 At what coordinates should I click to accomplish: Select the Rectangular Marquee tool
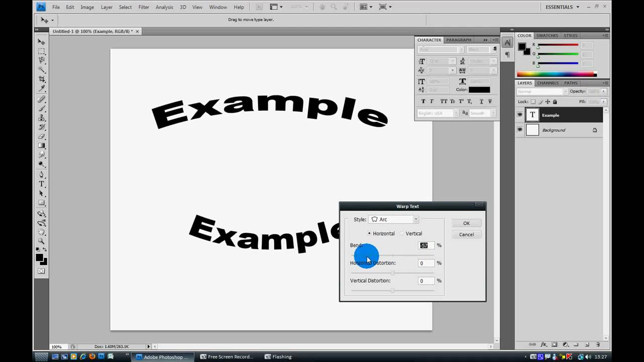pos(42,51)
